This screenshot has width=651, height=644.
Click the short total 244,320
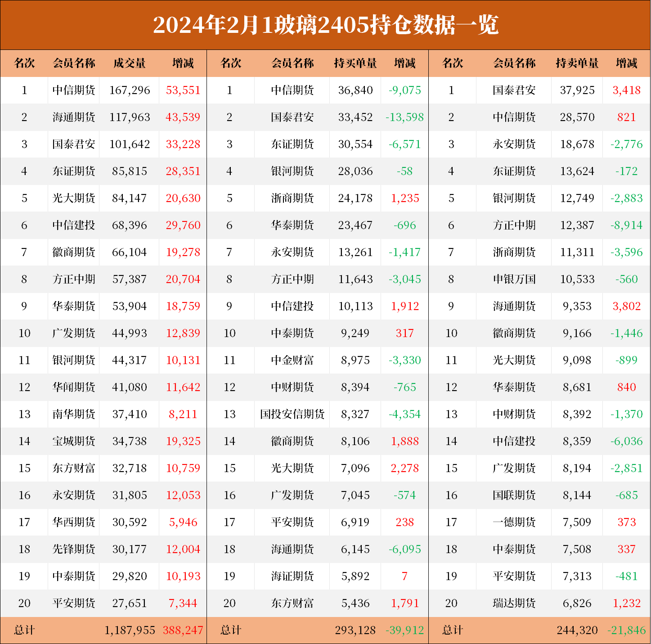577,630
